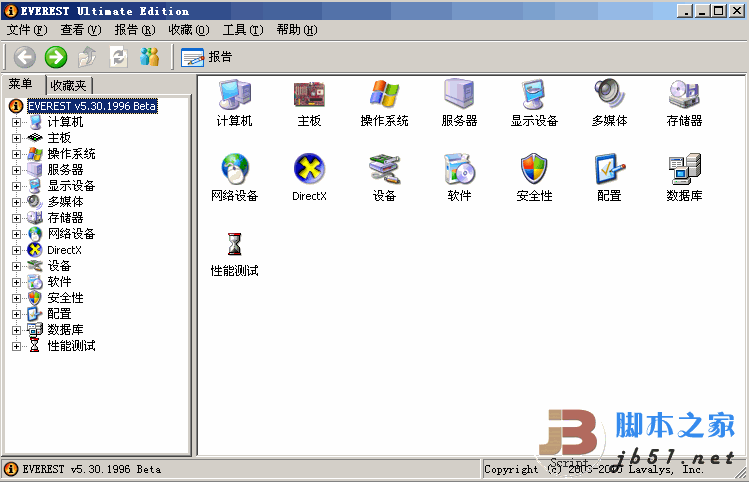Expand the 存储器 tree node
The width and height of the screenshot is (749, 482).
click(16, 218)
